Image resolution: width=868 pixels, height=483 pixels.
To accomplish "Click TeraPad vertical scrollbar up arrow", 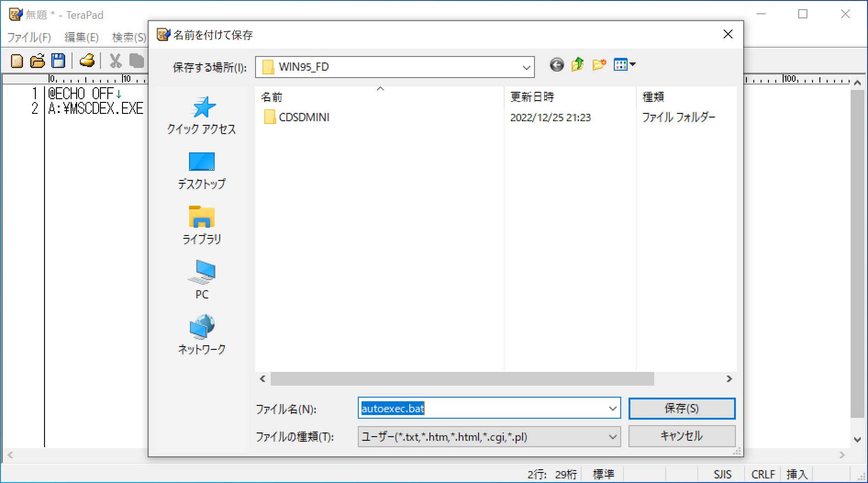I will coord(857,83).
